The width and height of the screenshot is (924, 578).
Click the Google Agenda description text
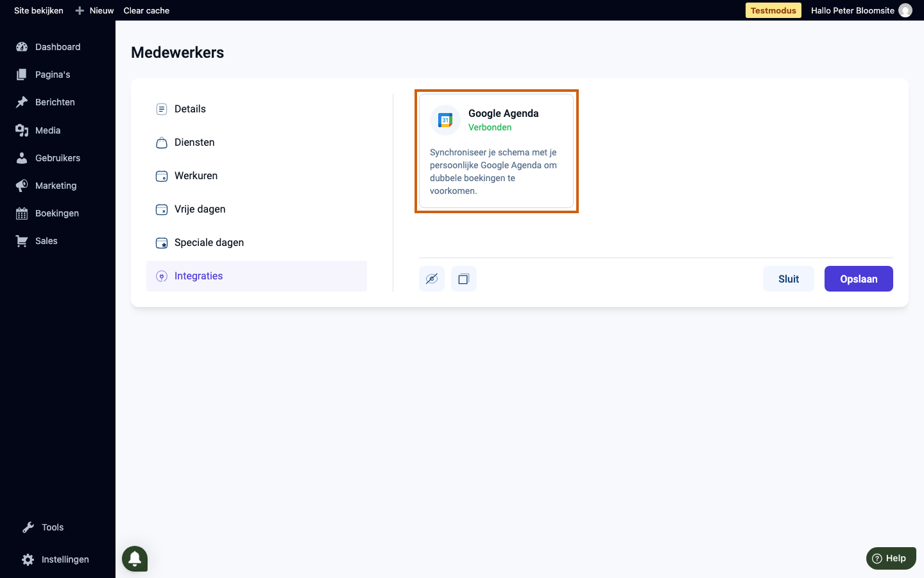coord(493,171)
